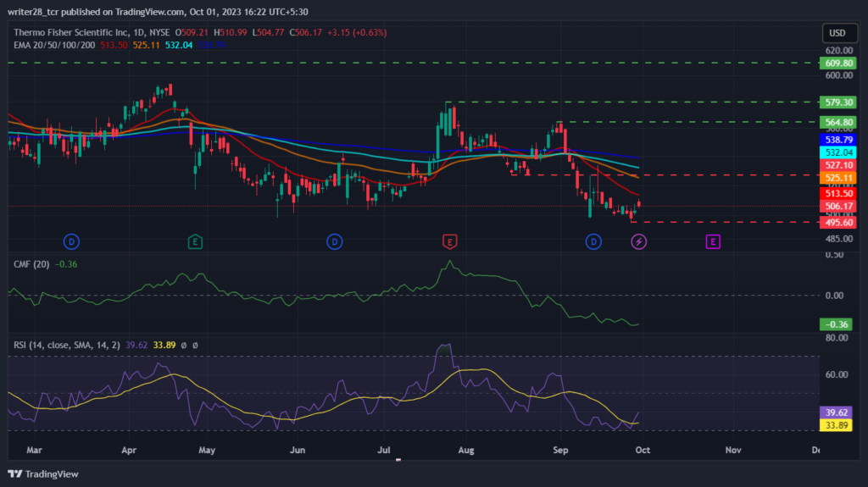Click the 600.00 price axis tick

(x=839, y=76)
